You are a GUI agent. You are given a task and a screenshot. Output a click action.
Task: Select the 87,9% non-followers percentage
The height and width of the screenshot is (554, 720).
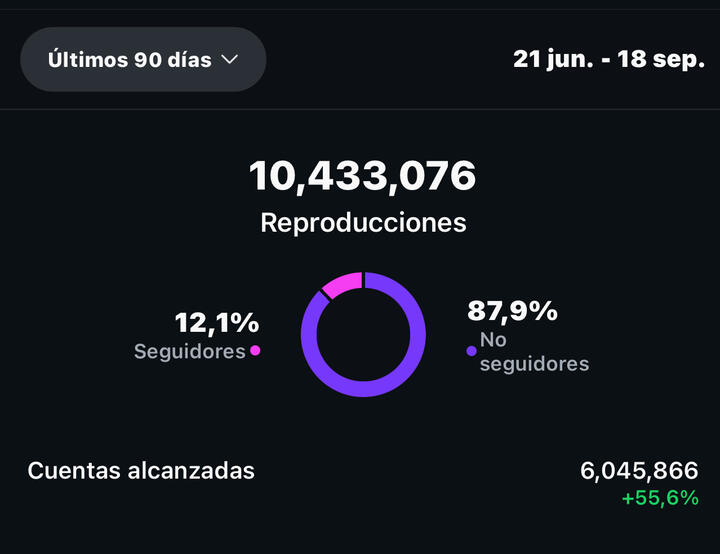click(x=512, y=311)
